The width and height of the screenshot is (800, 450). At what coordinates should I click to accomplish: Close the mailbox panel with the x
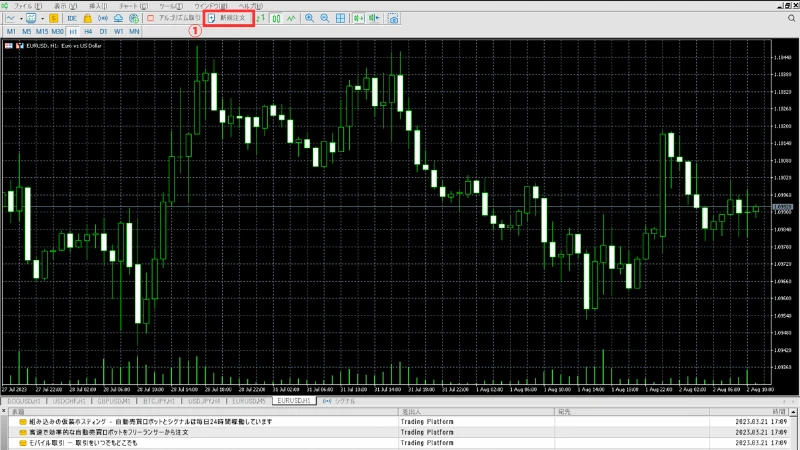[x=4, y=411]
